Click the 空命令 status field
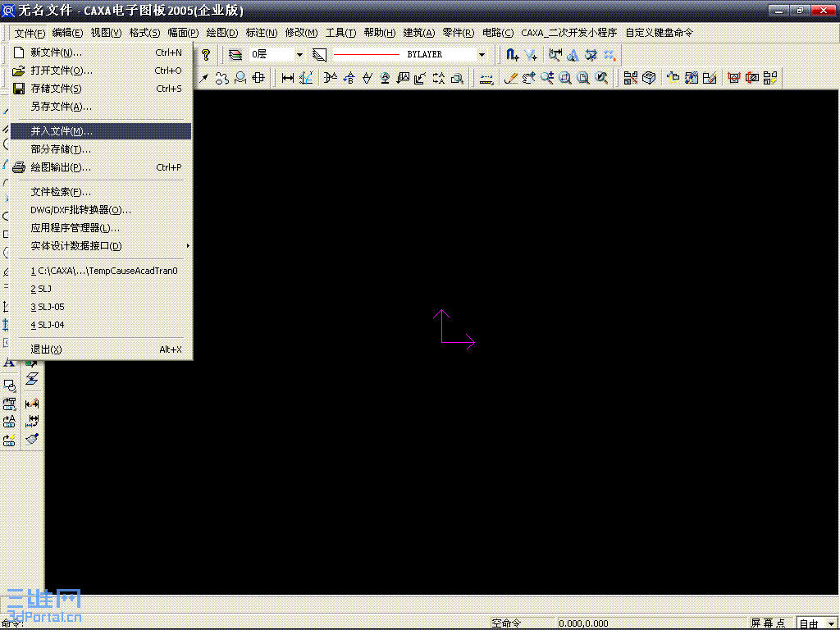The height and width of the screenshot is (630, 840). point(523,623)
